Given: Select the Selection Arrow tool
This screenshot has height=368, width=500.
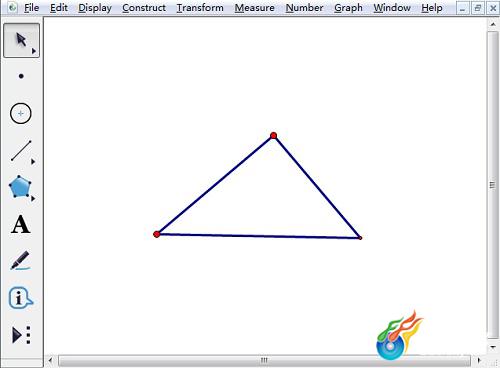Looking at the screenshot, I should coord(21,40).
